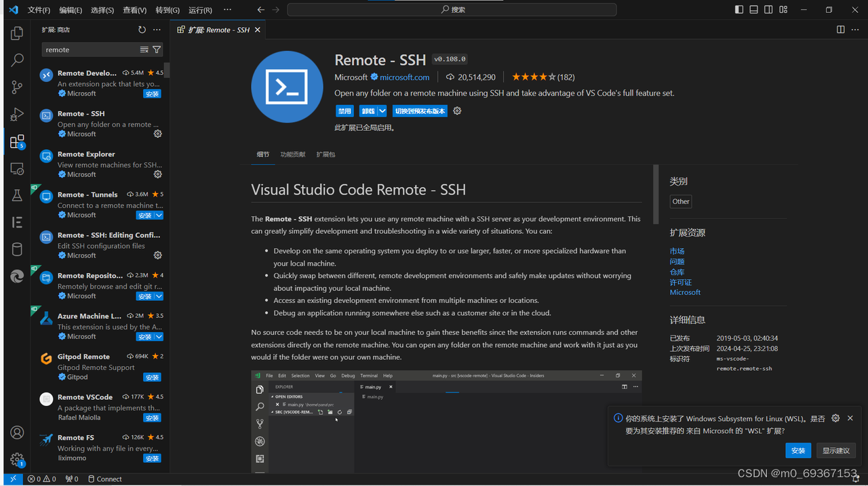
Task: Open extension detail page settings gear
Action: tap(457, 111)
